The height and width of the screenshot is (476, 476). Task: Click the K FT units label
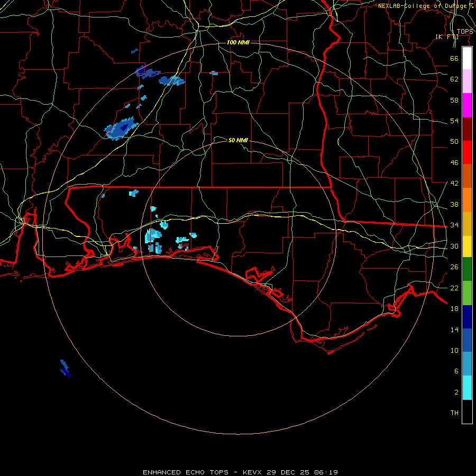447,36
